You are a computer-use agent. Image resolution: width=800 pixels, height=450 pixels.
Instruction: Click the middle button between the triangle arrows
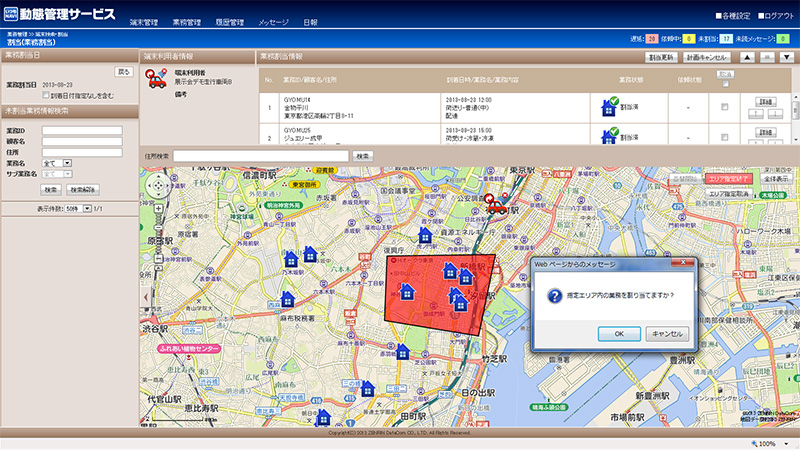[x=767, y=58]
